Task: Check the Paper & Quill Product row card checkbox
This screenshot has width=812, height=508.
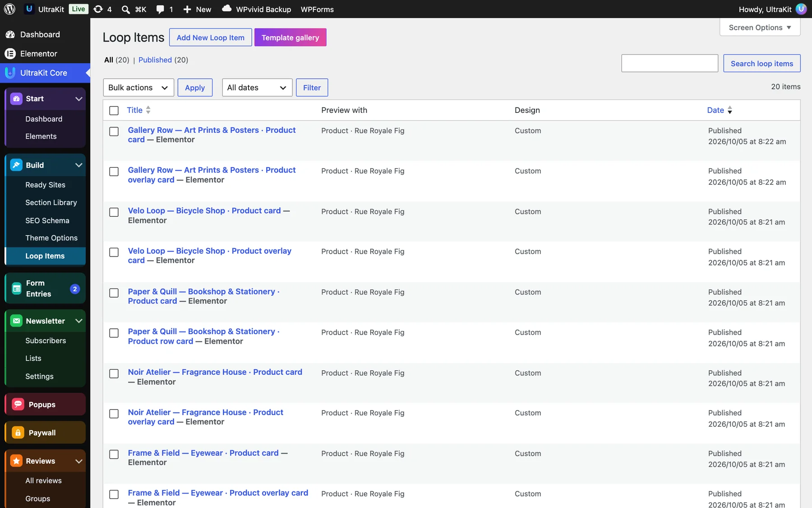Action: [114, 333]
